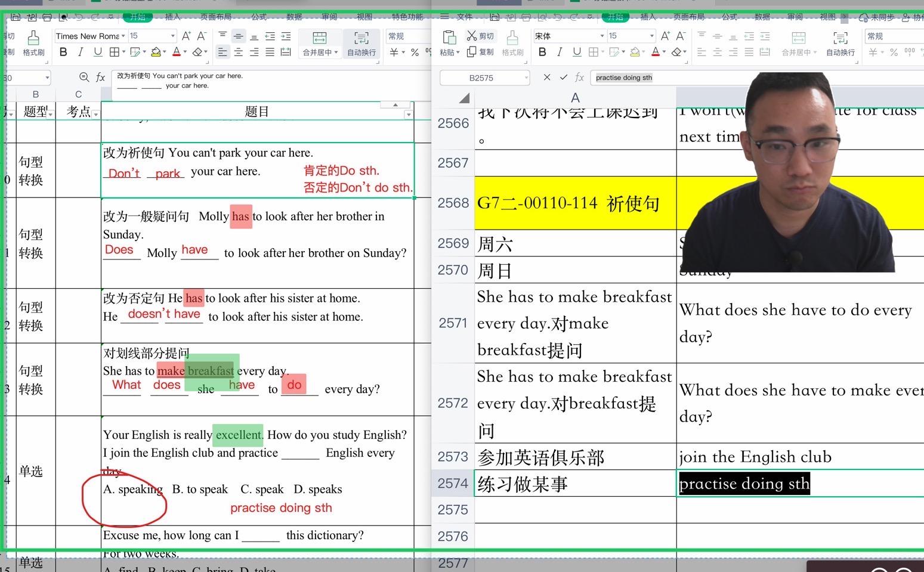Open 页面布局 tab in left window
The image size is (924, 572).
click(x=215, y=17)
